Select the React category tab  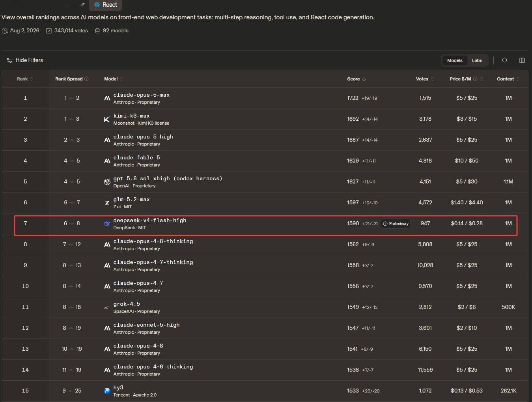coord(106,5)
